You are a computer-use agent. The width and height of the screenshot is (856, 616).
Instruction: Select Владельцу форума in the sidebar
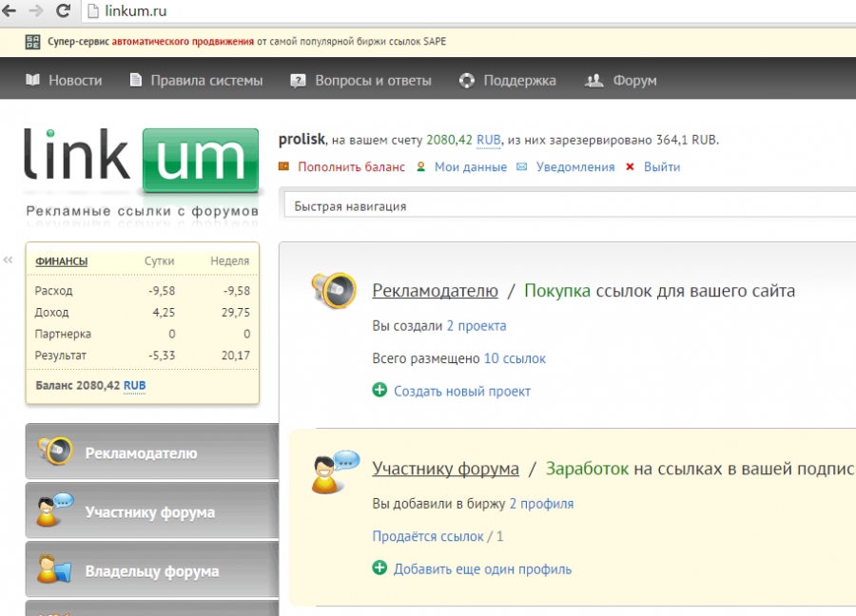[151, 571]
